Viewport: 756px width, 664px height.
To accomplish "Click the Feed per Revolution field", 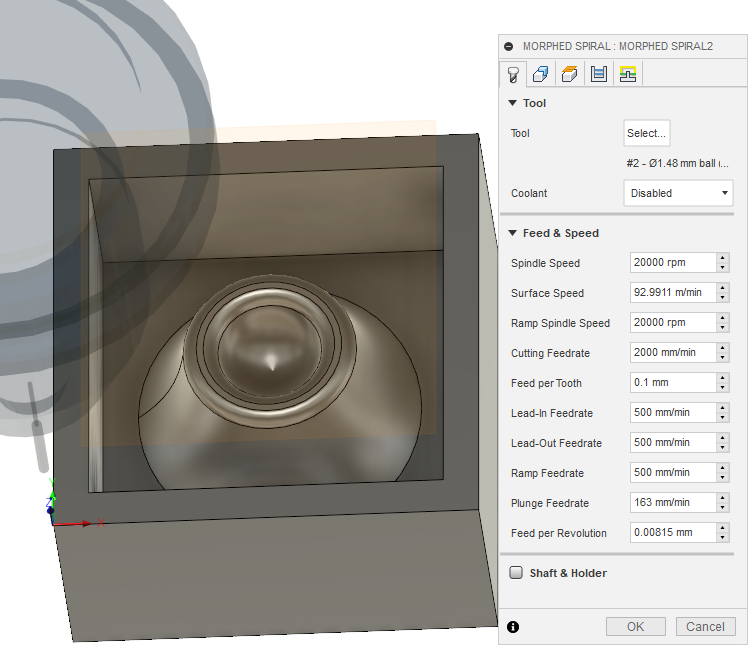I will (673, 532).
